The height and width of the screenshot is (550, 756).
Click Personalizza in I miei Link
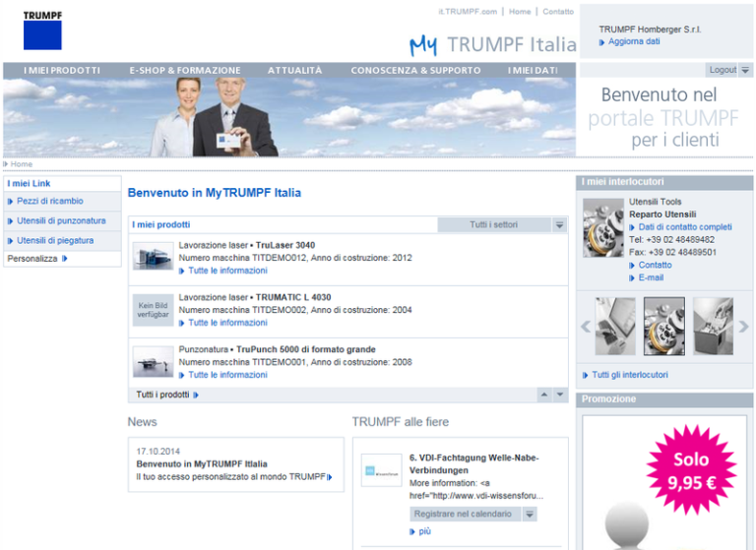32,259
